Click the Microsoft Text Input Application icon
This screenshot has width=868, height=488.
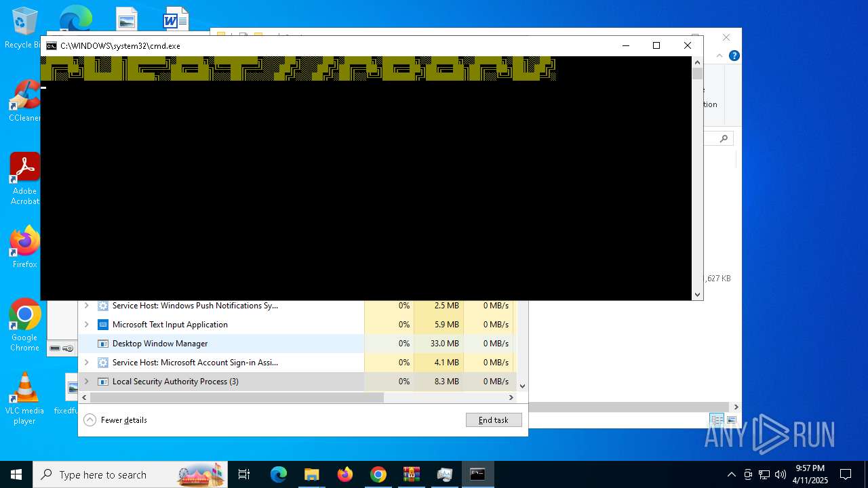pos(103,325)
